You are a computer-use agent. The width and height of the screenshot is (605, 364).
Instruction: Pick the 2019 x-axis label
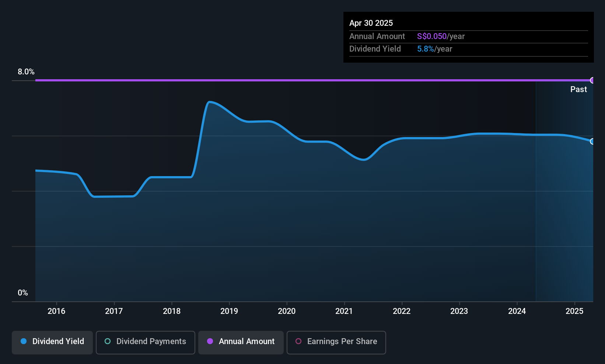click(x=229, y=311)
